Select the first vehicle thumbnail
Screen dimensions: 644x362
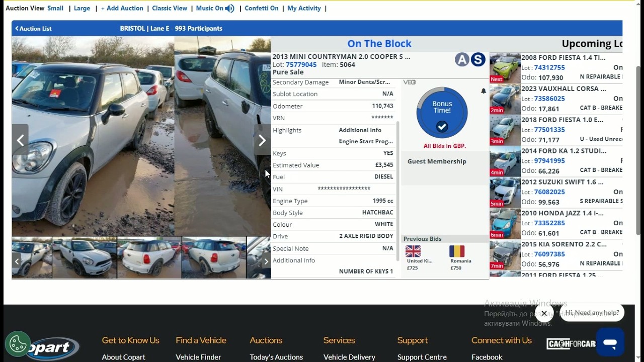click(32, 257)
